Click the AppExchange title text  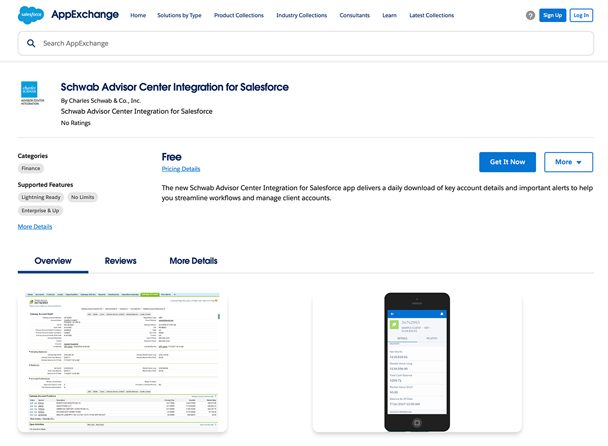[x=85, y=15]
